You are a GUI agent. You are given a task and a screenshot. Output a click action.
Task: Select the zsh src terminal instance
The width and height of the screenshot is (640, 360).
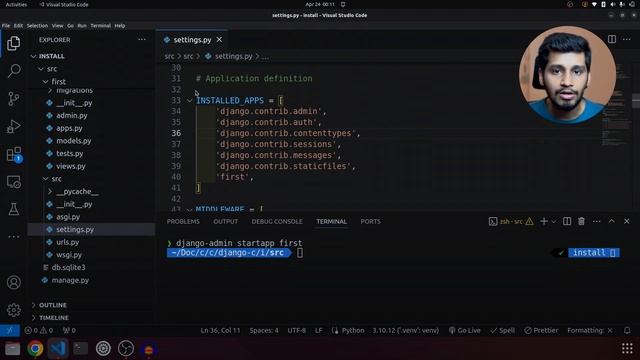[511, 221]
